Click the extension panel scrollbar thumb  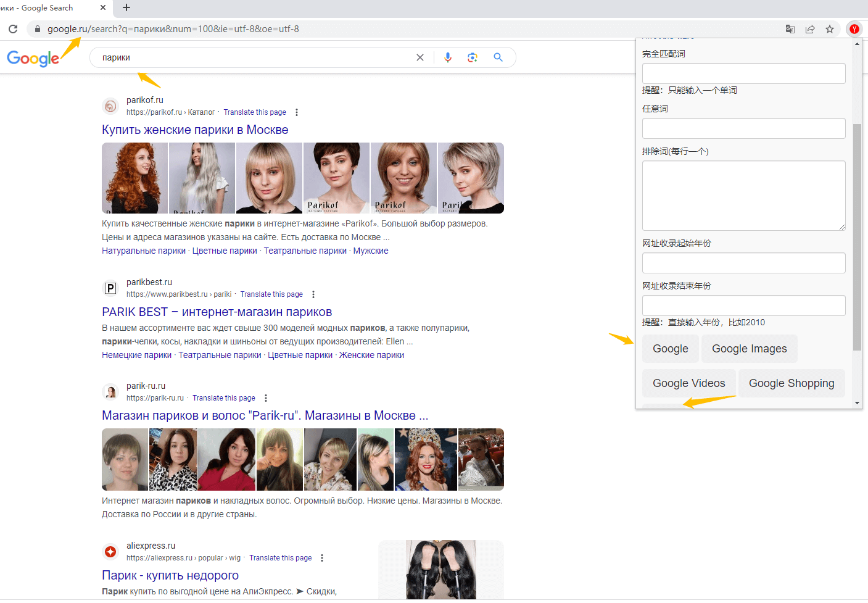coord(857,237)
